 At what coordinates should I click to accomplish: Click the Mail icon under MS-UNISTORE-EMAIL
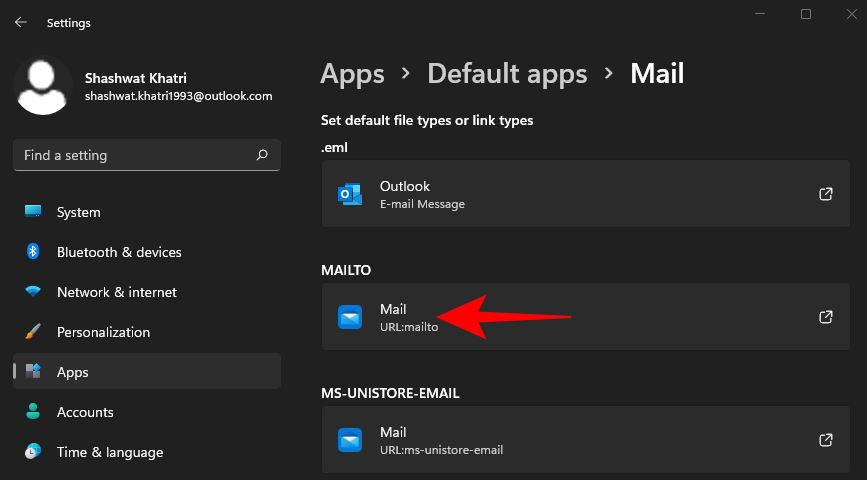[x=350, y=440]
